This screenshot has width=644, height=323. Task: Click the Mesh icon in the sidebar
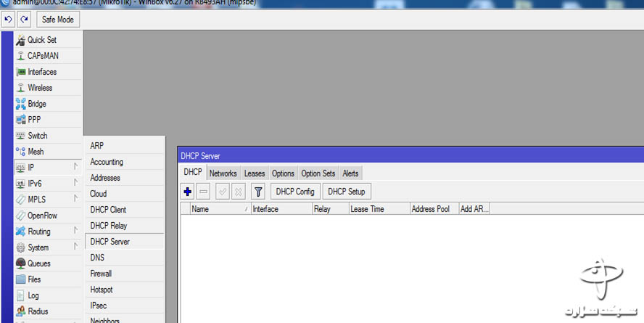20,152
